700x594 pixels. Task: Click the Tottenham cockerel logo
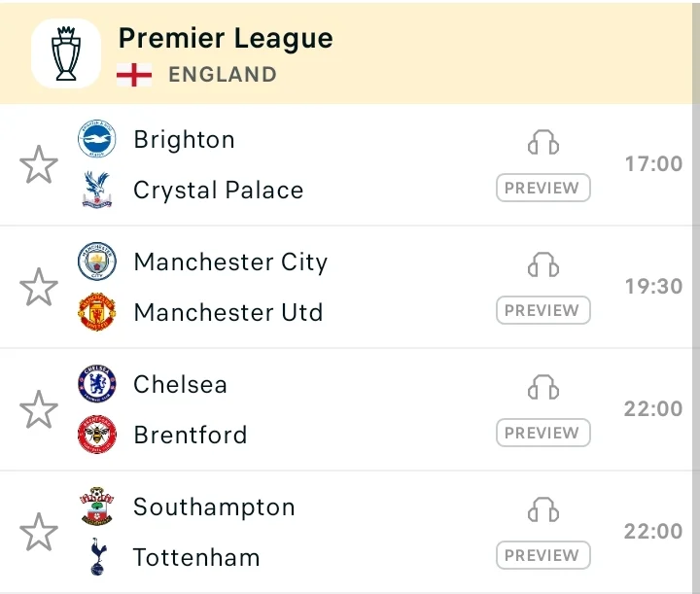coord(98,556)
